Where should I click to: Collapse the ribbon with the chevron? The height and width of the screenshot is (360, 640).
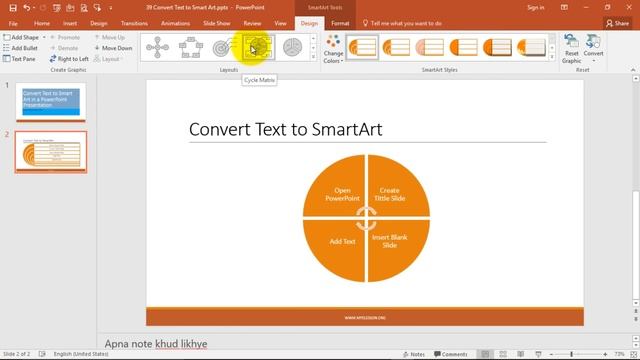[633, 70]
